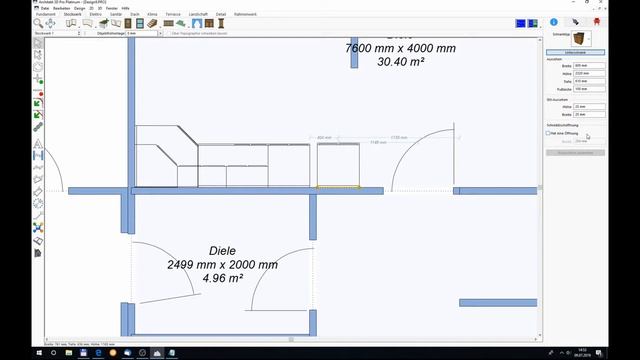This screenshot has width=640, height=360.
Task: Select the magnifier zoom tool
Action: (x=38, y=23)
